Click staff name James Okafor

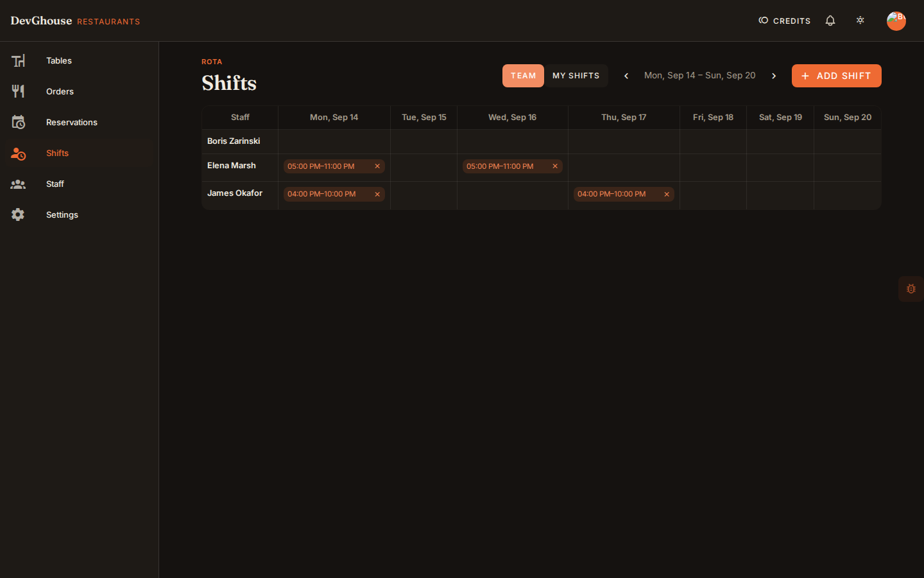(x=235, y=193)
